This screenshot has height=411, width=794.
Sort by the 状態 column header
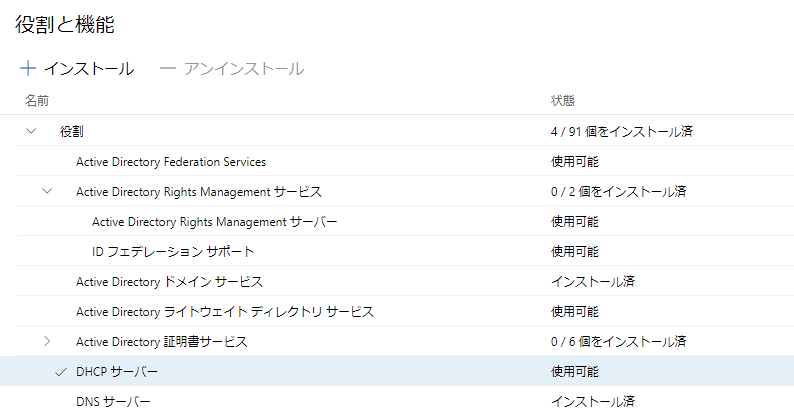click(563, 101)
